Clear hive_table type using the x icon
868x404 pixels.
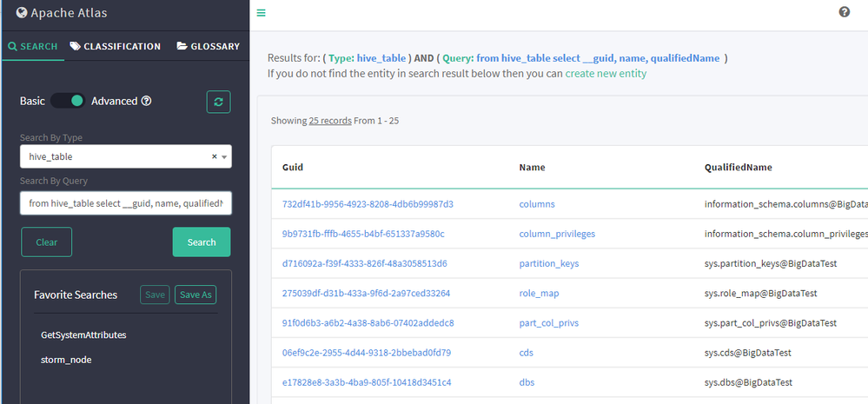pyautogui.click(x=215, y=156)
